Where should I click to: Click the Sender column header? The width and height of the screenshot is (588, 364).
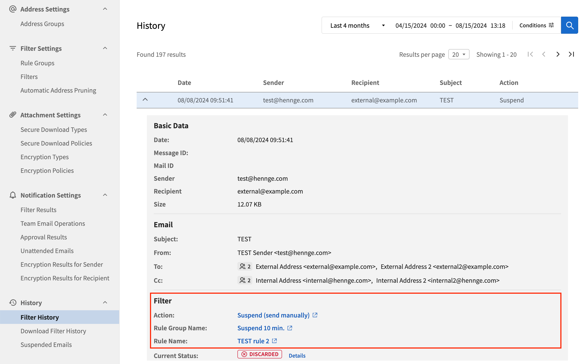[x=274, y=83]
